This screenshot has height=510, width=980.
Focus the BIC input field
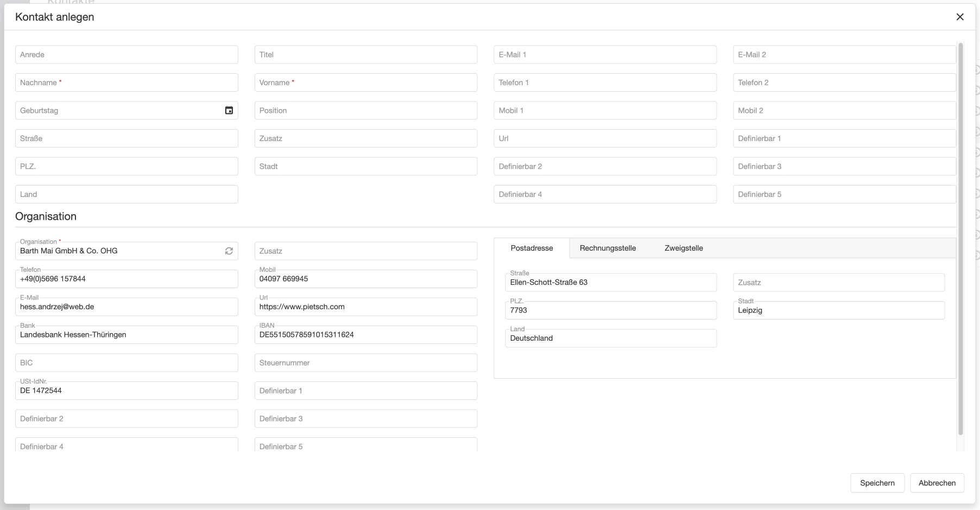pos(127,363)
